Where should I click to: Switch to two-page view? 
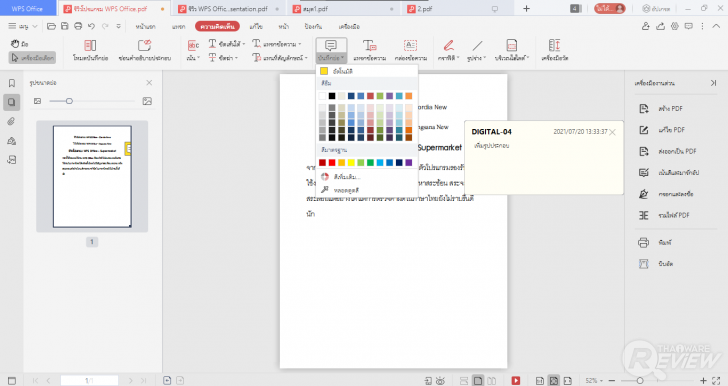point(491,380)
